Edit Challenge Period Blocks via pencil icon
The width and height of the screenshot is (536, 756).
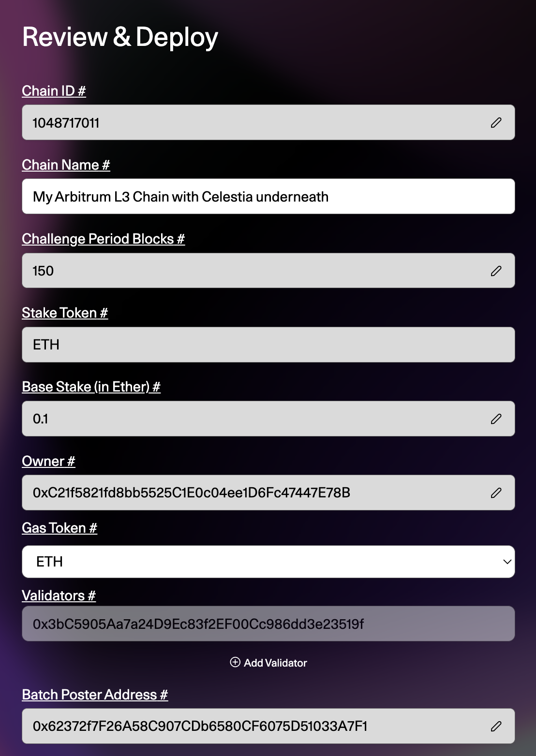pos(496,271)
